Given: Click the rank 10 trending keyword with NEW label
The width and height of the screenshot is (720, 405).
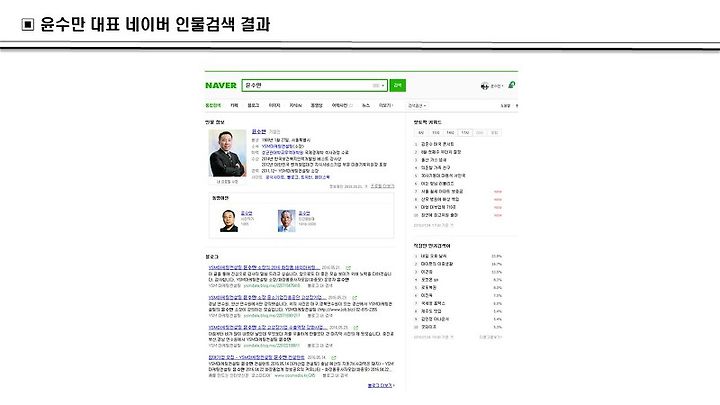Looking at the screenshot, I should (x=439, y=215).
